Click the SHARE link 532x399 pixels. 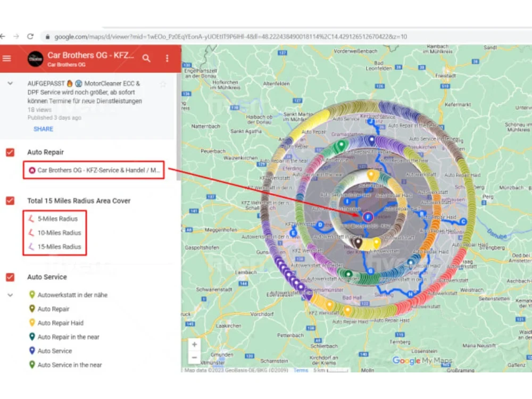44,129
